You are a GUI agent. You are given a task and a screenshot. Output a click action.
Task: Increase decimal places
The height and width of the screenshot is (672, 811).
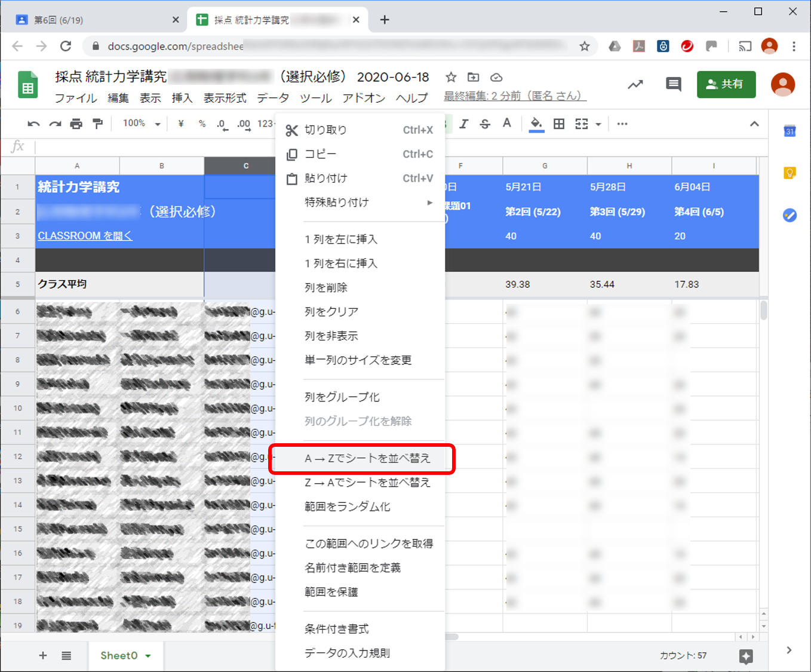(x=244, y=124)
